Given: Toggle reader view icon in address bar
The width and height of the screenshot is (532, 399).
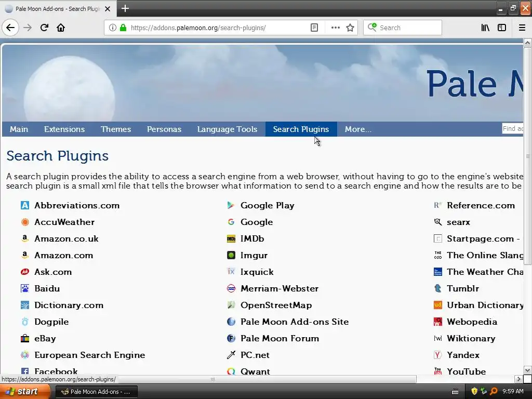Looking at the screenshot, I should coord(314,28).
